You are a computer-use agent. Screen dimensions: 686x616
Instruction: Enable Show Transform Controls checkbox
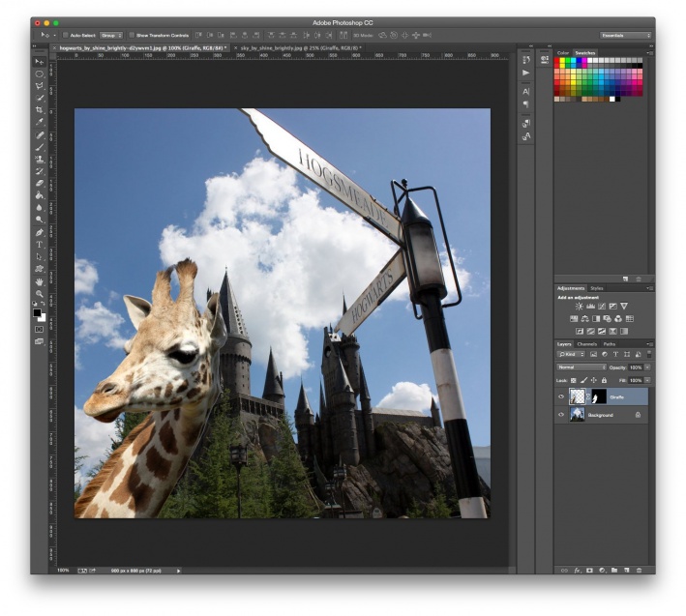click(132, 35)
